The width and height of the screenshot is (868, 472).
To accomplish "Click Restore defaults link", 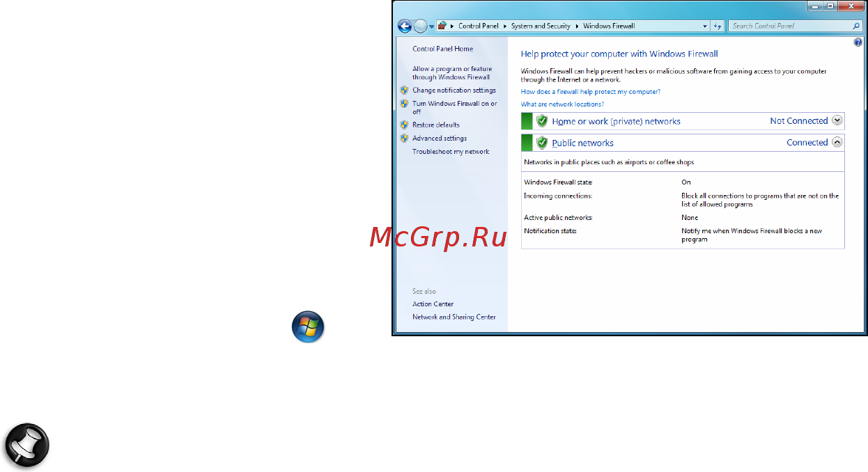I will [436, 125].
